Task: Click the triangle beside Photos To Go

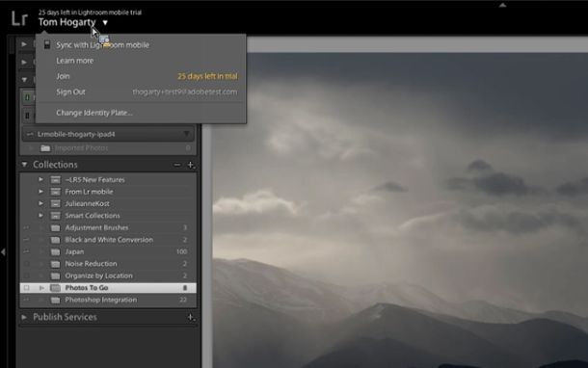Action: click(41, 288)
